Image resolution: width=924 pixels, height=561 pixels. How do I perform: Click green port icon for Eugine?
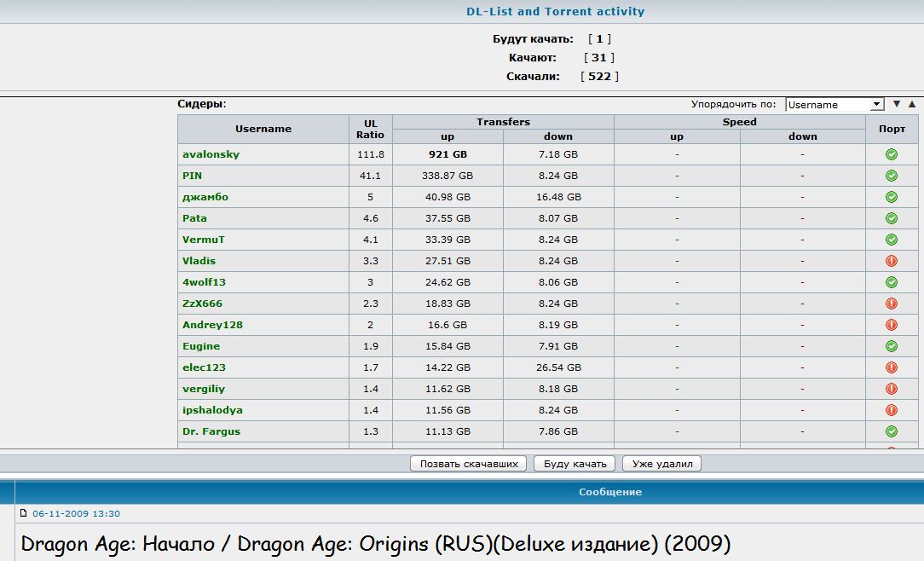[x=891, y=346]
